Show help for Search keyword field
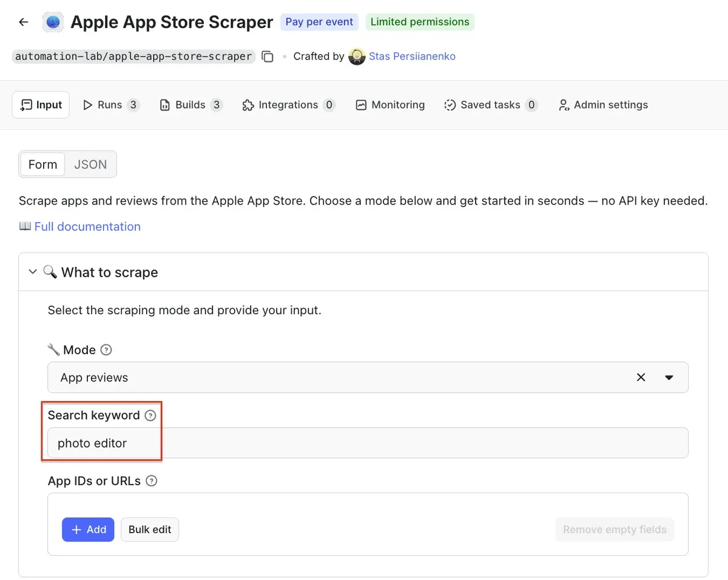This screenshot has width=728, height=580. point(150,416)
